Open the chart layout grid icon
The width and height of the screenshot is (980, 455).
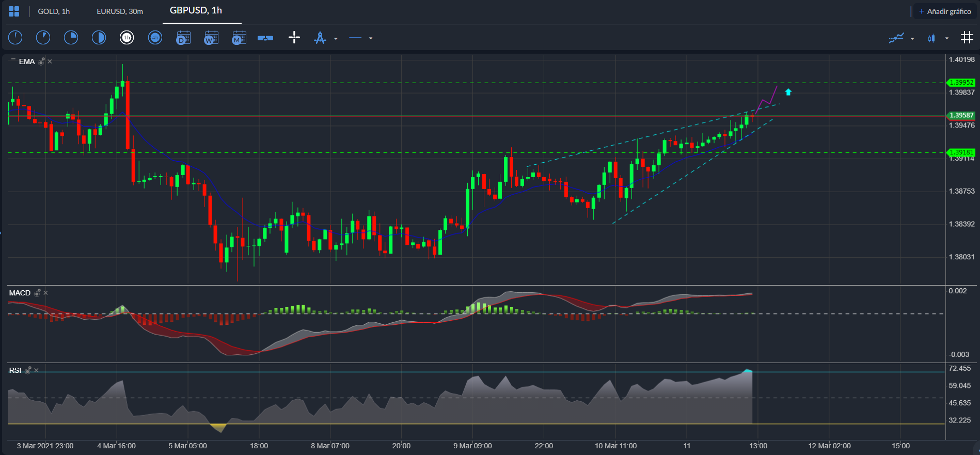click(14, 11)
